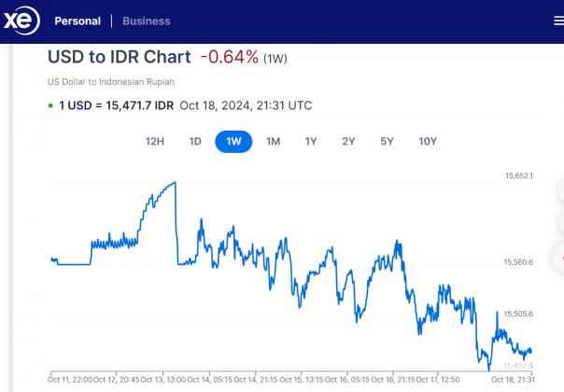The height and width of the screenshot is (392, 564).
Task: Switch chart to 5Y range
Action: click(387, 142)
